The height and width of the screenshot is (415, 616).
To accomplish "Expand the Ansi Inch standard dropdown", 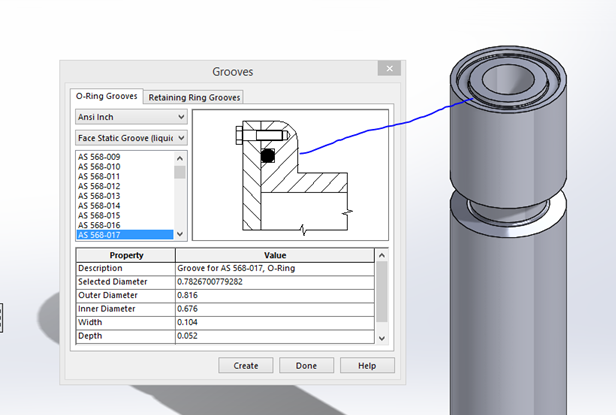I will click(x=131, y=118).
